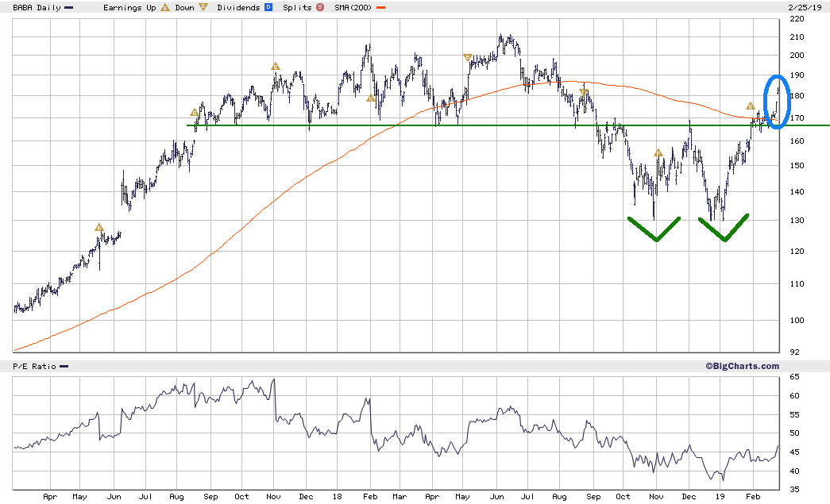Image resolution: width=830 pixels, height=504 pixels.
Task: Select the February 2019 earnings marker
Action: pyautogui.click(x=750, y=106)
